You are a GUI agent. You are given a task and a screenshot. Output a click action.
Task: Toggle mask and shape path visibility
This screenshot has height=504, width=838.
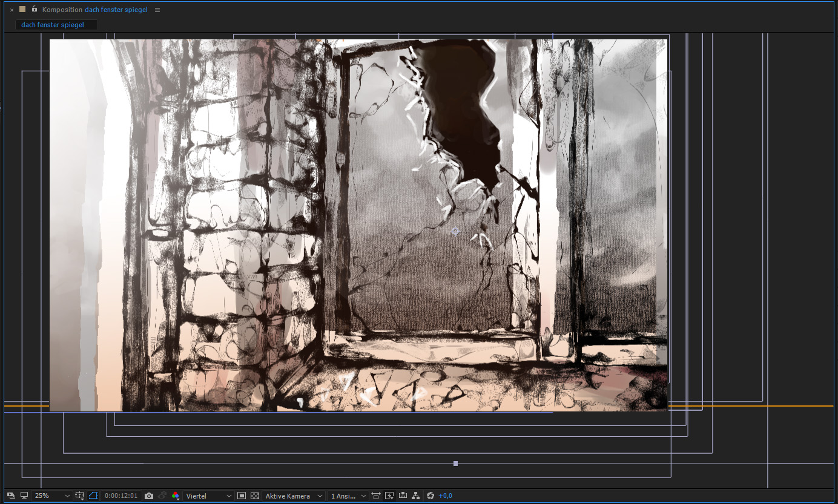(x=93, y=496)
